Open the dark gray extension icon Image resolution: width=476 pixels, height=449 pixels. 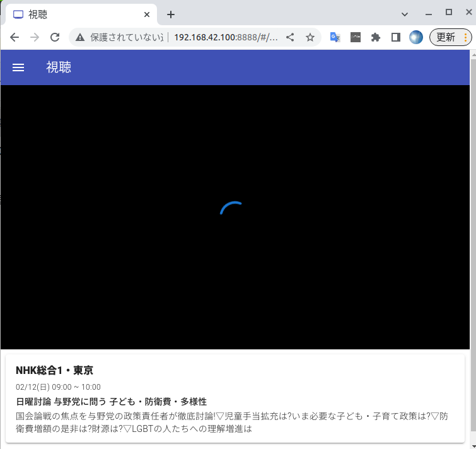[356, 37]
